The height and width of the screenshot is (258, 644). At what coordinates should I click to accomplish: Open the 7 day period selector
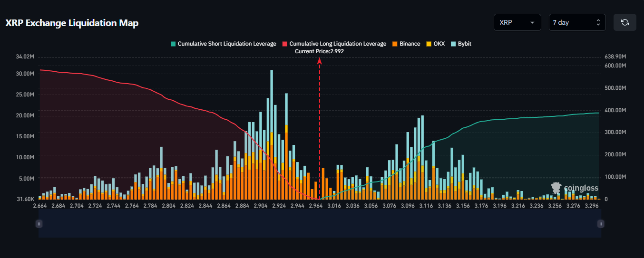pyautogui.click(x=577, y=22)
